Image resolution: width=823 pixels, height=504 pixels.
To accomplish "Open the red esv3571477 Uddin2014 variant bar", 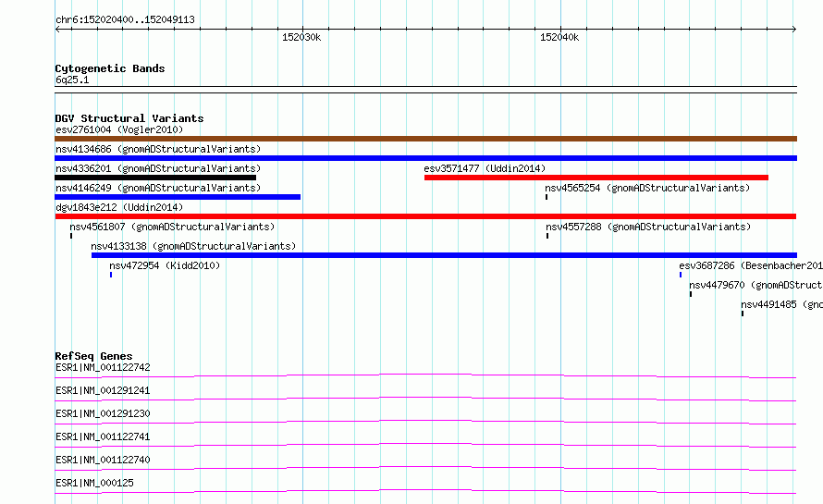I will 596,178.
